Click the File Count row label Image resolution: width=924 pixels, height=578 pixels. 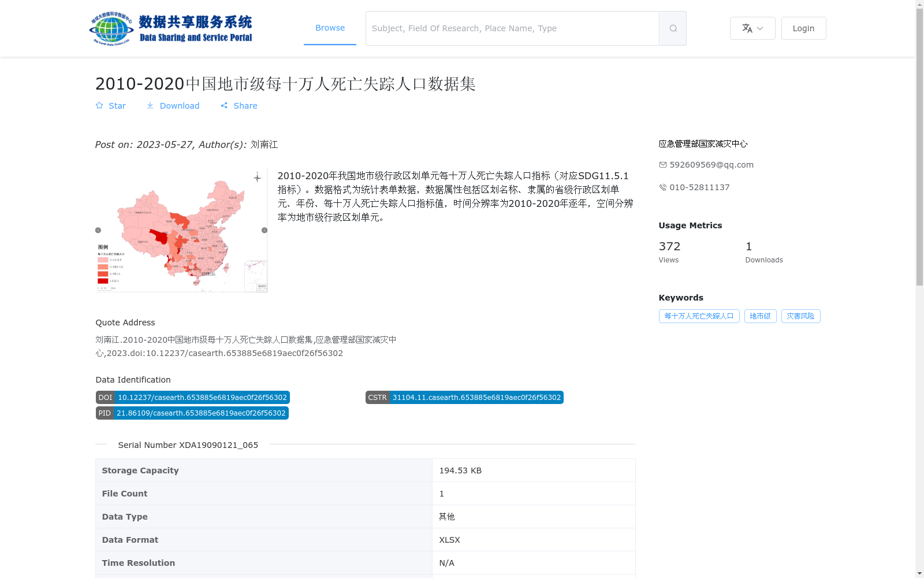tap(124, 494)
